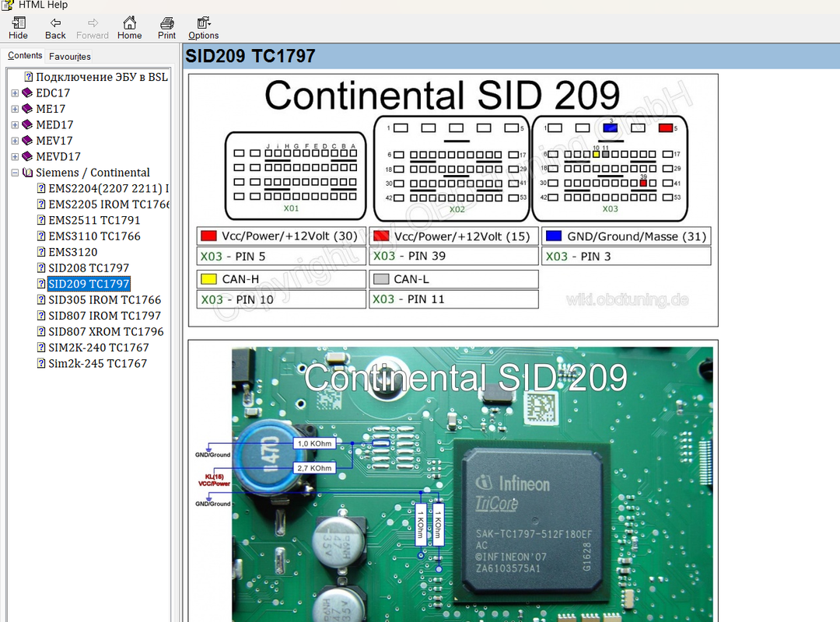Click the Hide toolbar icon
This screenshot has width=840, height=622.
pos(18,28)
